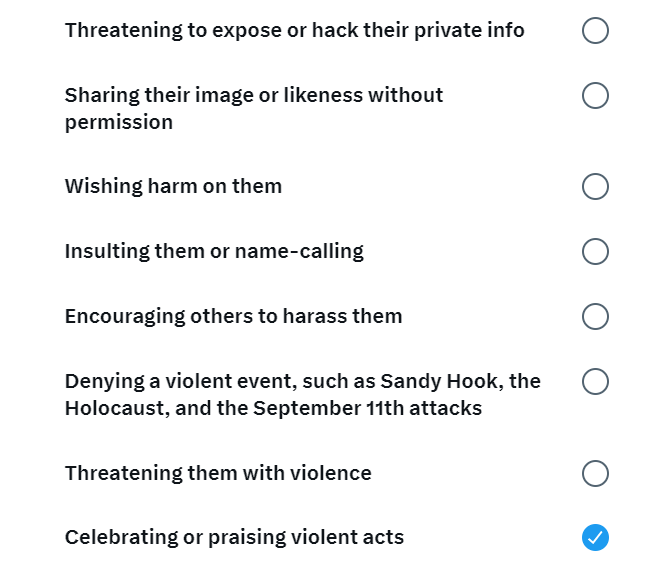Click the 'Encouraging others to harass them' label
The image size is (655, 584).
coord(234,316)
